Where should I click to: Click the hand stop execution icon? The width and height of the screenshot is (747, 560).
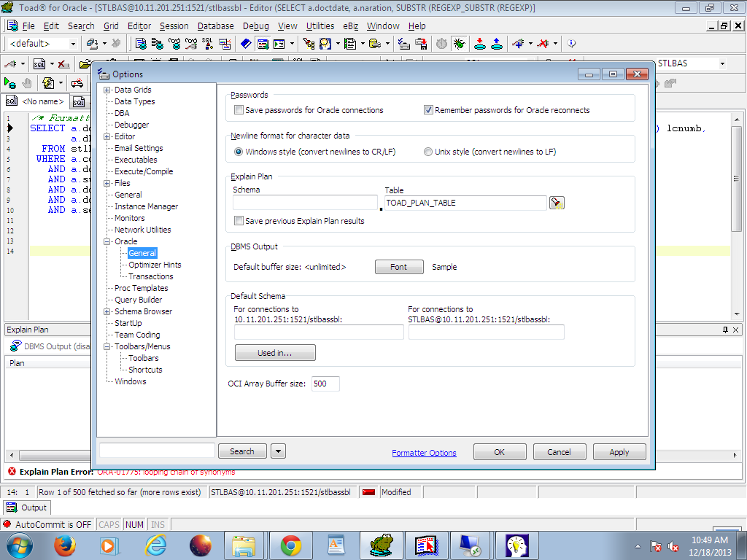tap(27, 83)
